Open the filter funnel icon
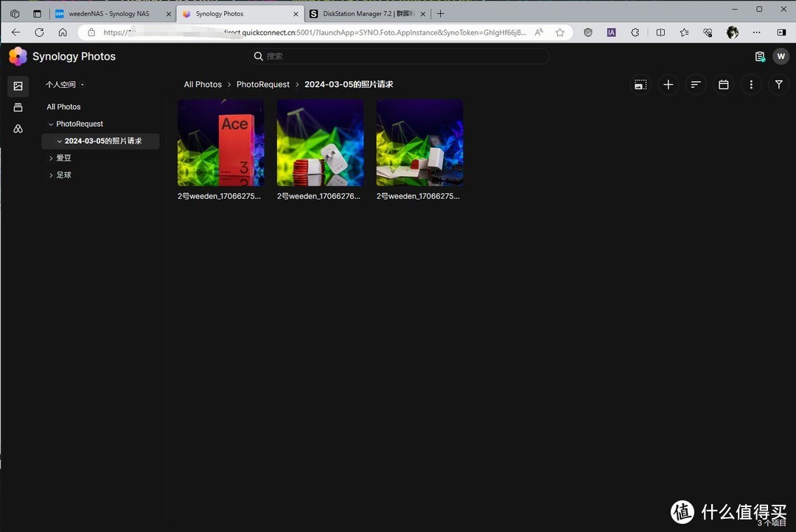796x532 pixels. 779,85
